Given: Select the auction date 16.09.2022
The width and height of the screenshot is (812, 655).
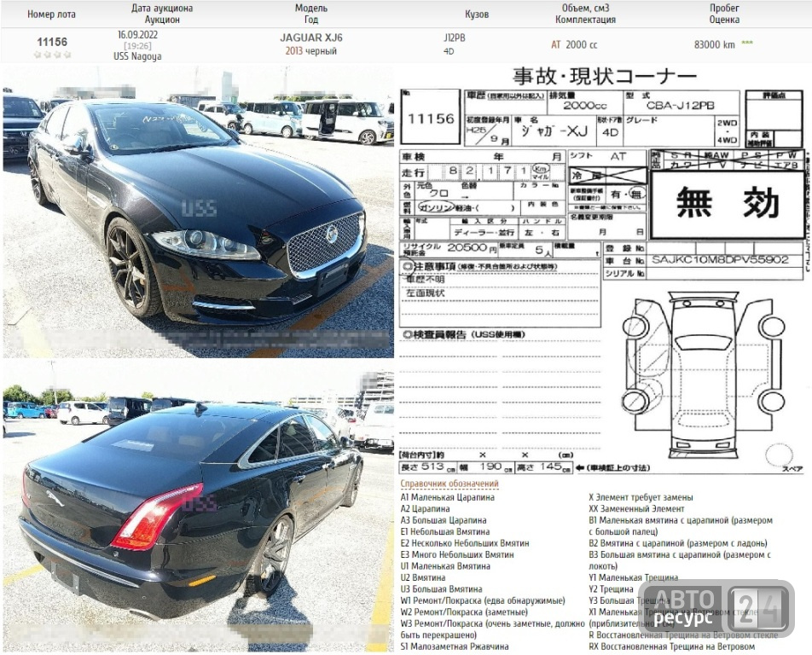Looking at the screenshot, I should click(x=137, y=35).
